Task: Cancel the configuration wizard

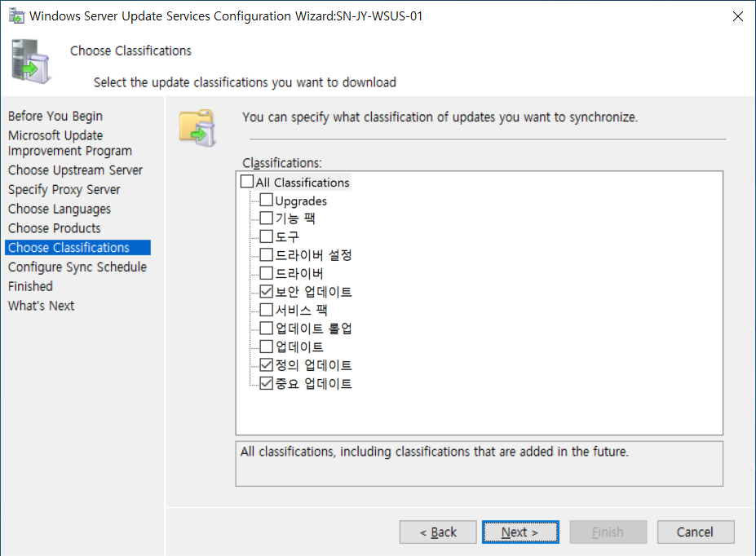Action: tap(696, 532)
